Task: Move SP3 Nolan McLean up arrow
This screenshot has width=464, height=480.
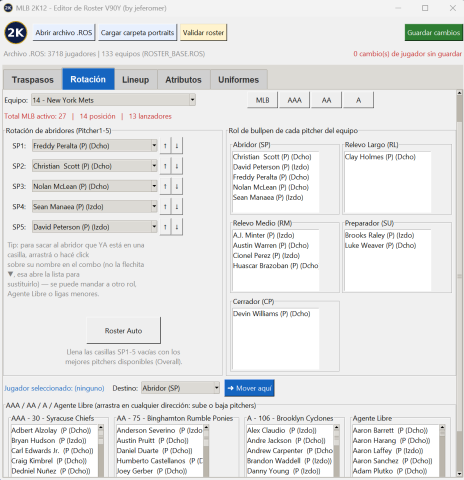Action: (x=165, y=186)
